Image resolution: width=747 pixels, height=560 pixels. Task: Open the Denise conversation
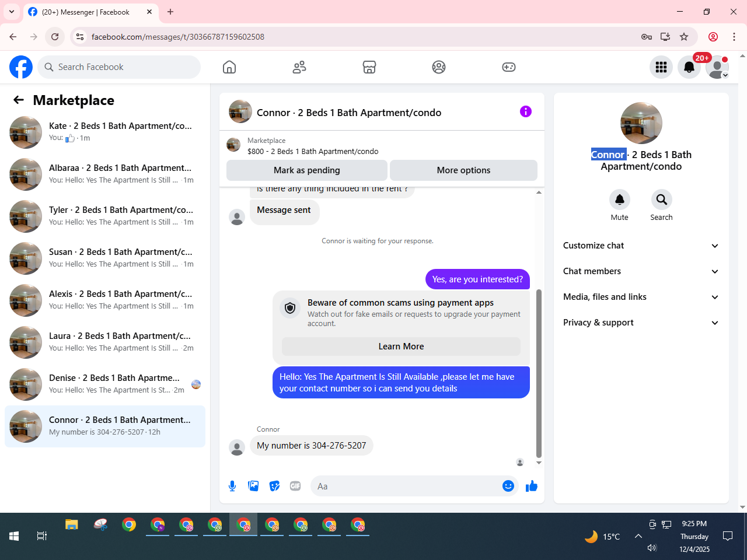pyautogui.click(x=105, y=384)
